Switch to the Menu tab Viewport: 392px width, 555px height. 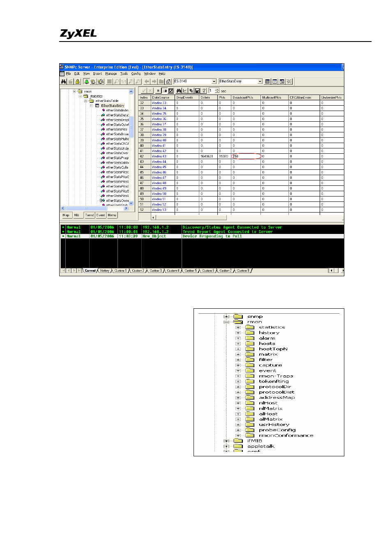click(x=112, y=215)
